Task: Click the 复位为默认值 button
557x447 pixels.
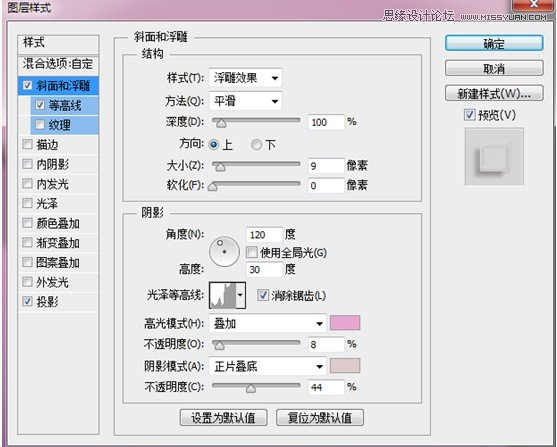Action: pos(320,418)
